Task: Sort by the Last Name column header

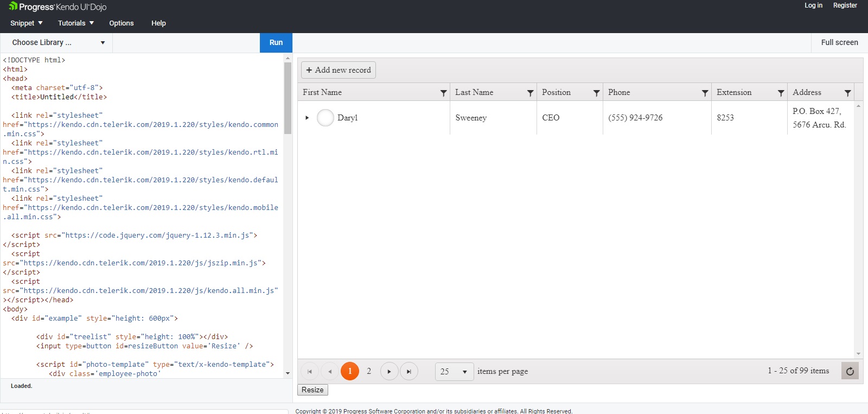Action: click(474, 93)
